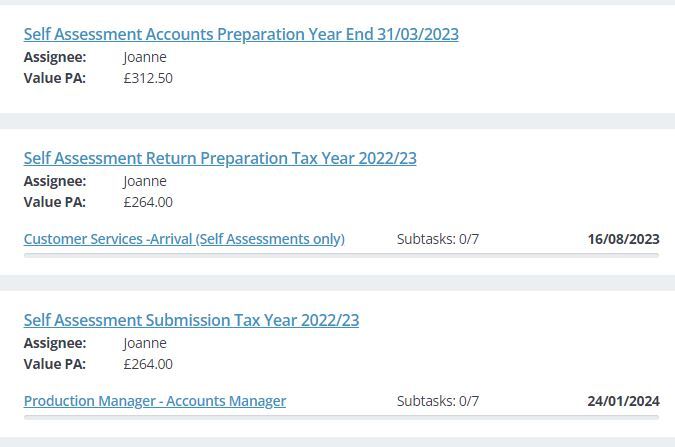Click Subtasks 0/7 in Submission card
Screen dimensions: 675x447
click(x=437, y=401)
